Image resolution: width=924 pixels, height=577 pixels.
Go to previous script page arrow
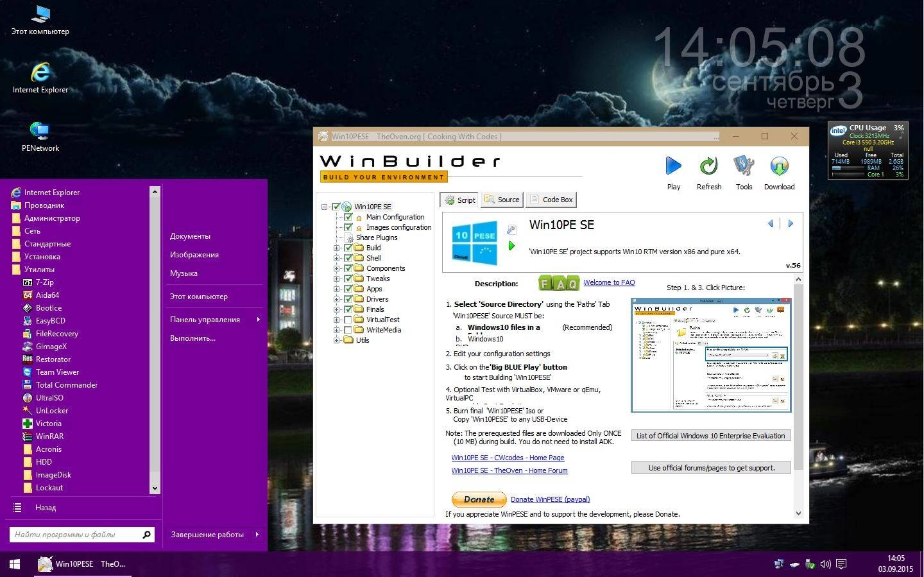[x=770, y=223]
